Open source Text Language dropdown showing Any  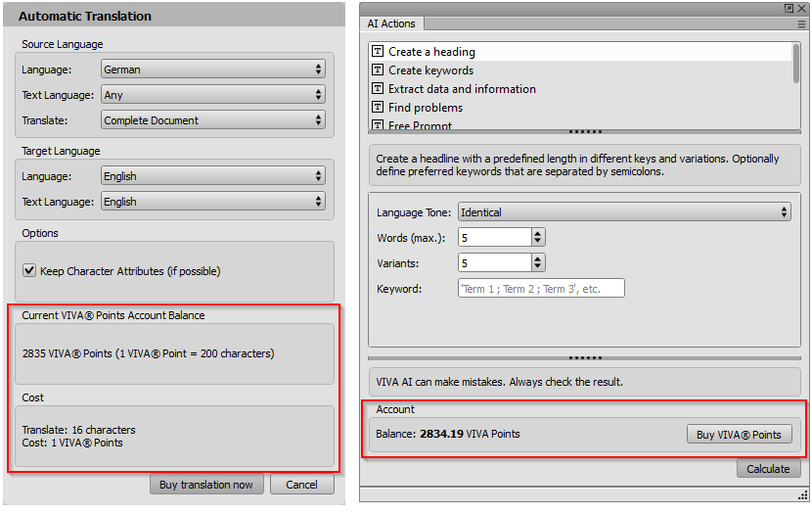pyautogui.click(x=212, y=95)
